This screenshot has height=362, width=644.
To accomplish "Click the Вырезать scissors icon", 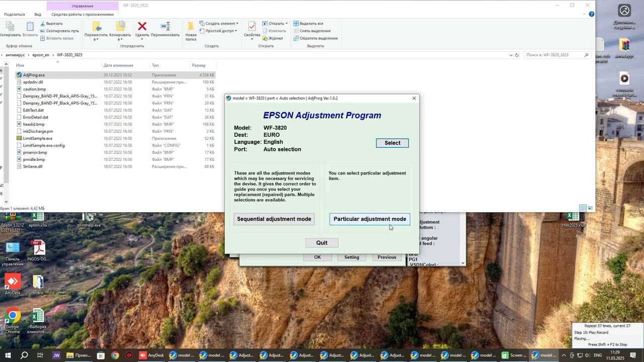I will point(42,24).
